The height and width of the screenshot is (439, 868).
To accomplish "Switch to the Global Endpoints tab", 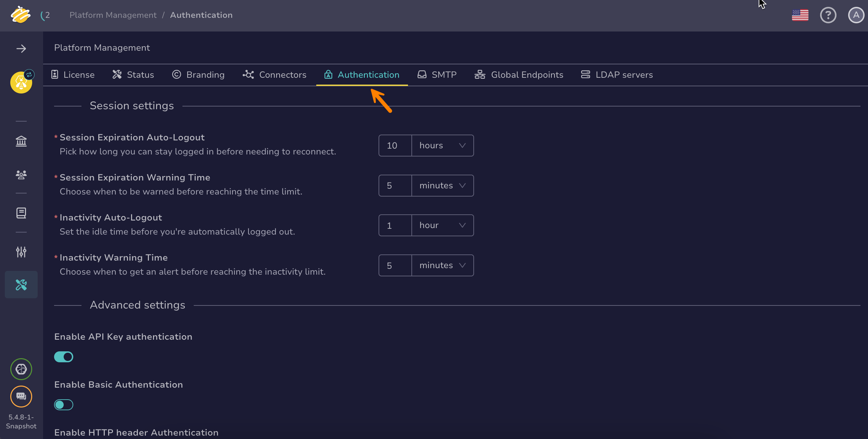I will point(519,75).
